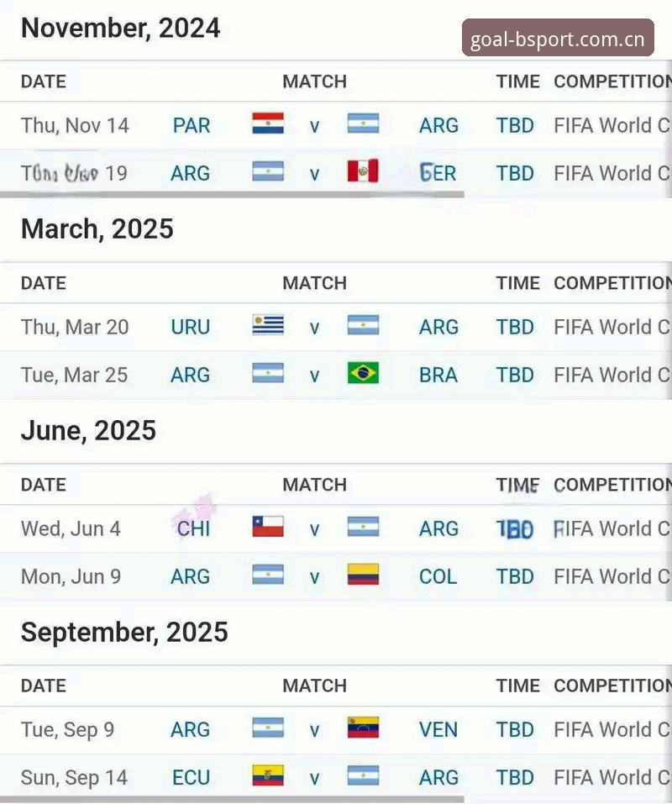Open VEN team link on Sep 9
This screenshot has height=804, width=672.
(438, 730)
